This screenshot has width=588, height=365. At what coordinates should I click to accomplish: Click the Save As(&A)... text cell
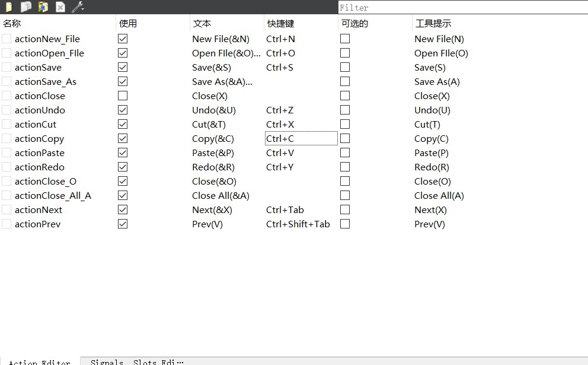click(222, 82)
